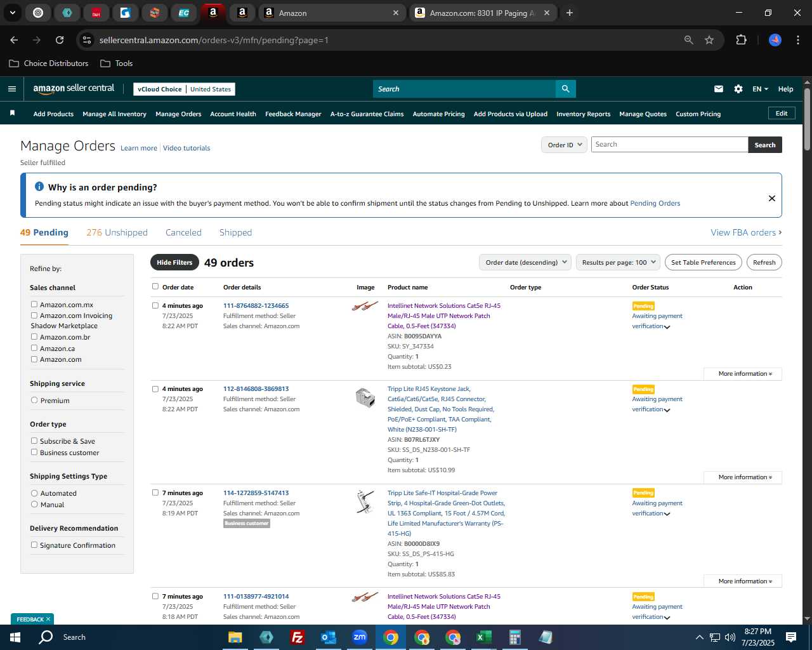
Task: Check the Amazon.com.mx sales channel
Action: click(x=34, y=305)
